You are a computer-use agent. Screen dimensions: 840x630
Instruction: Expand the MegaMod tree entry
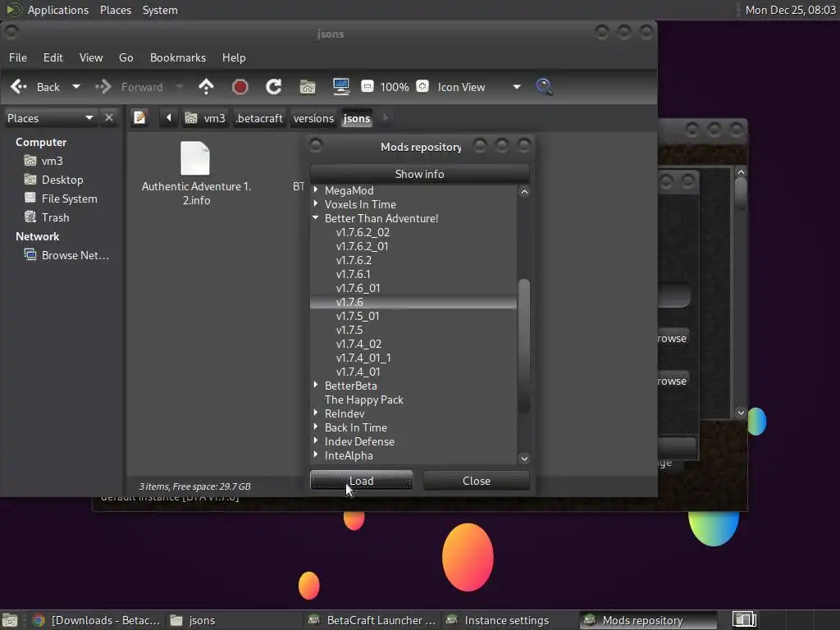click(316, 189)
